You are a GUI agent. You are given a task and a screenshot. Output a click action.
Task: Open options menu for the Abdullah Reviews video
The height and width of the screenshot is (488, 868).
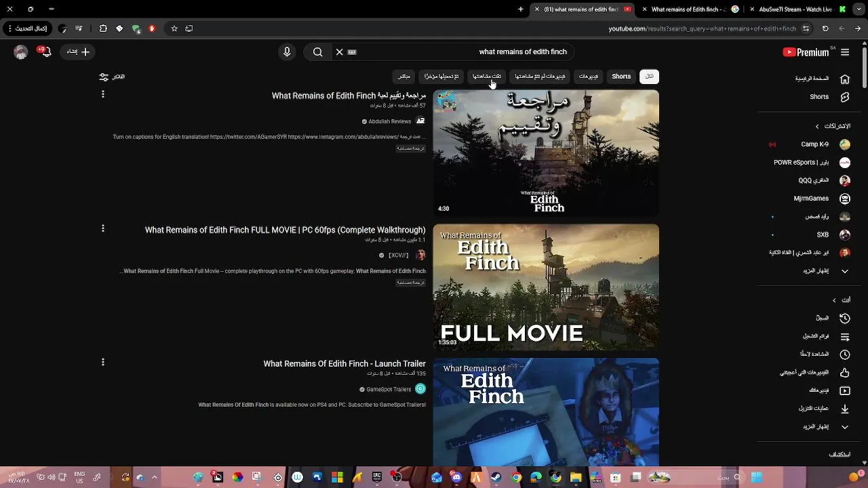[x=103, y=94]
